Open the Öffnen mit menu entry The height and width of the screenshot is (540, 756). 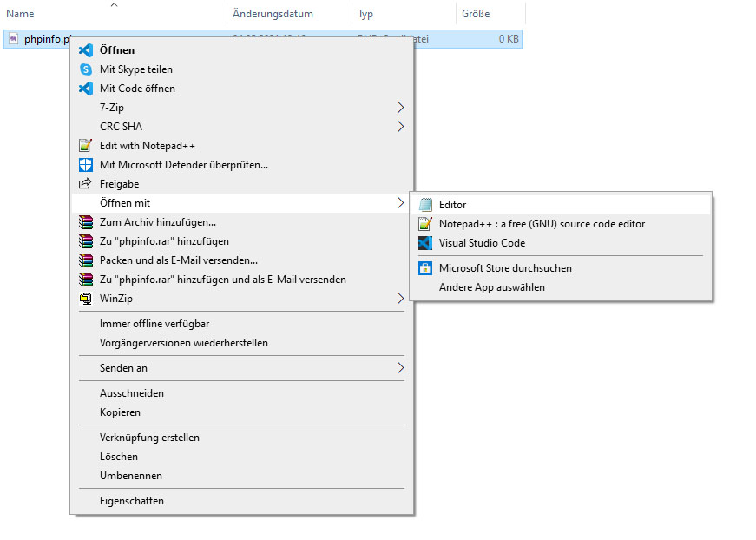241,203
